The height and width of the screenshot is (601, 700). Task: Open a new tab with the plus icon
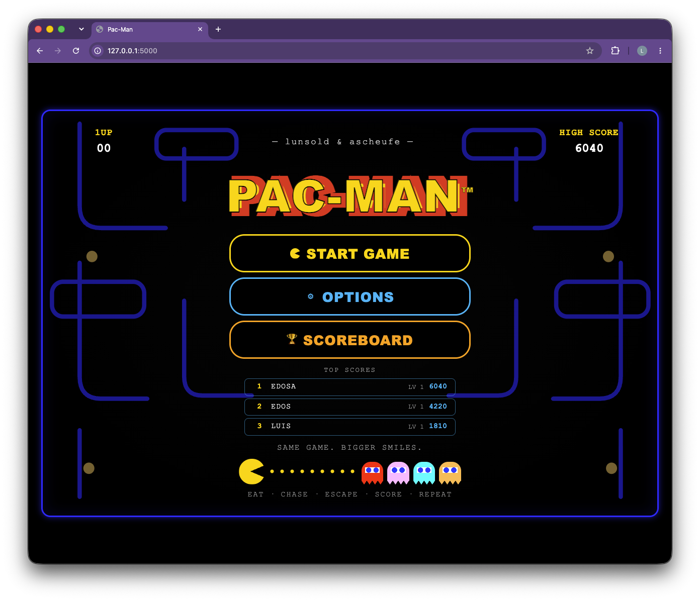218,29
